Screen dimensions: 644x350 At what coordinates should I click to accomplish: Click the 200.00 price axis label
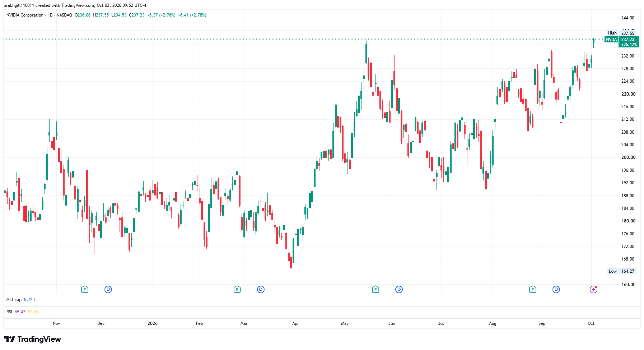coord(628,157)
